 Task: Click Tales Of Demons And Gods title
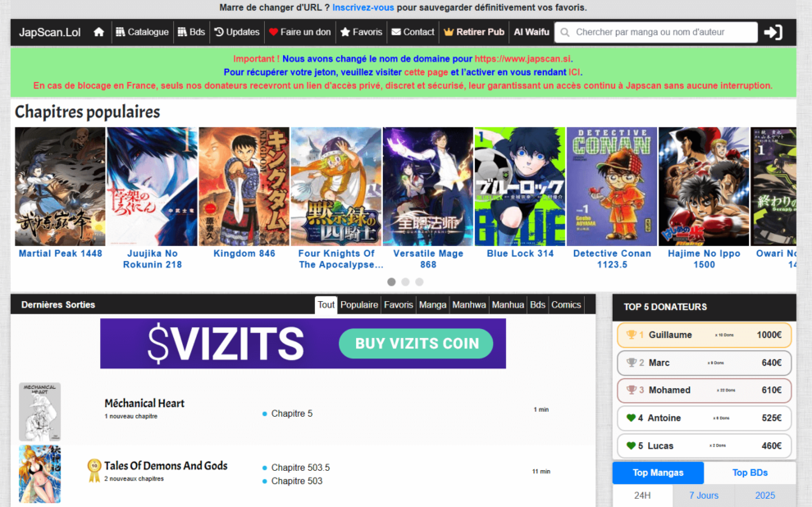tap(166, 465)
